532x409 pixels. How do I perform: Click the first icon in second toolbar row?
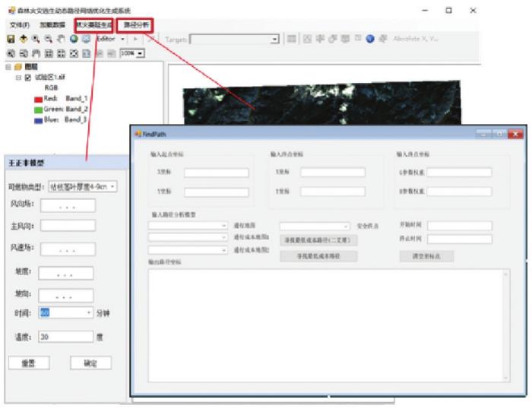pyautogui.click(x=11, y=54)
